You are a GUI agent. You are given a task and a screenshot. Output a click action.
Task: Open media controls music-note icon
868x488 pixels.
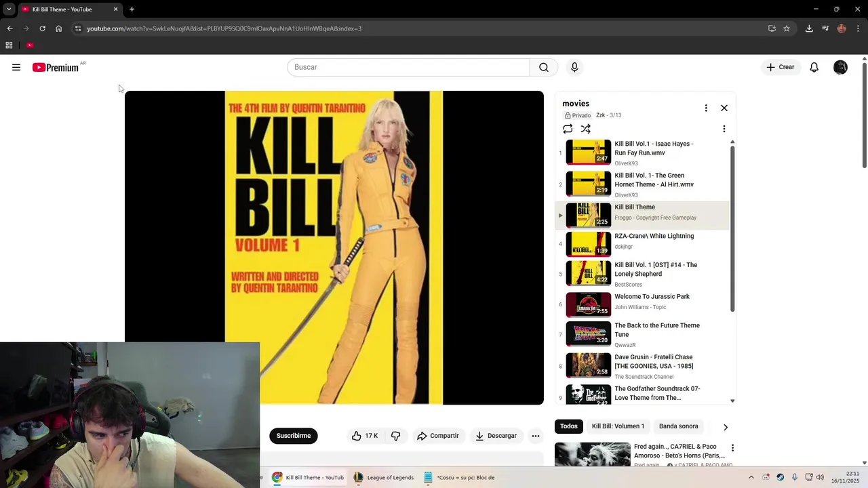tap(825, 28)
